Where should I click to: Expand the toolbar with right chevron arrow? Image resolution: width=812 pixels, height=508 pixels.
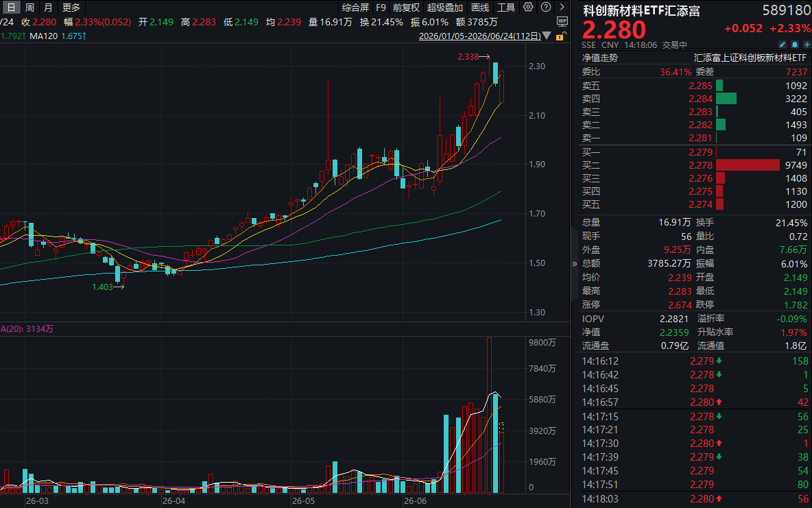point(562,8)
